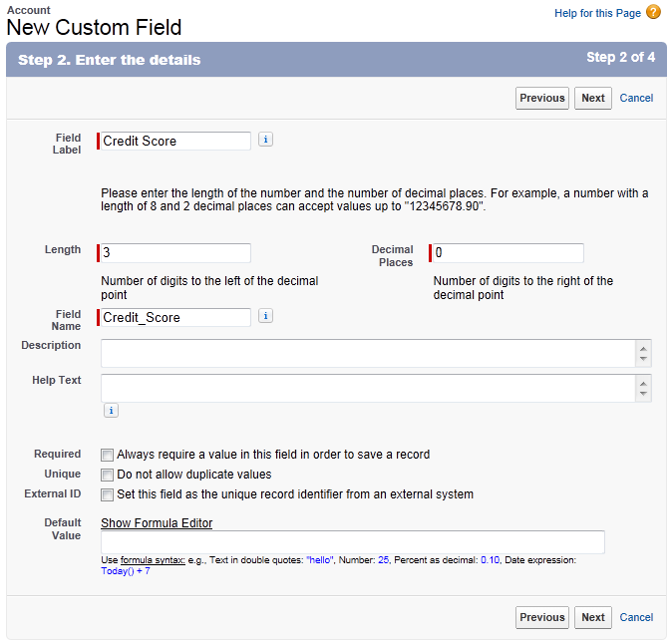Viewport: 671px width, 644px height.
Task: Click Description box scroll down arrow
Action: coord(644,359)
